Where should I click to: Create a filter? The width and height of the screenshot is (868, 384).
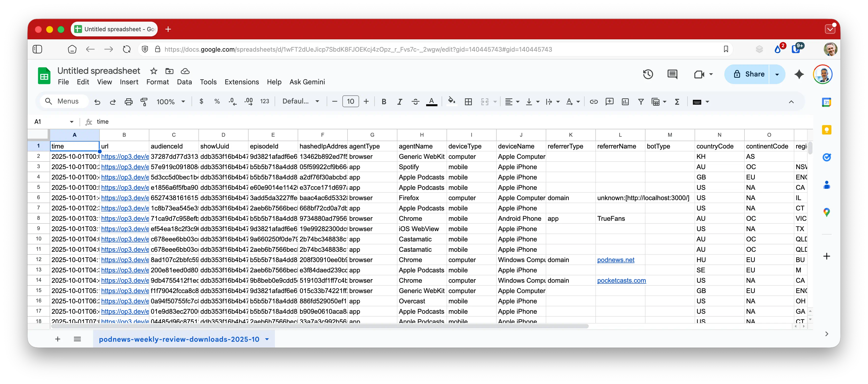[641, 102]
